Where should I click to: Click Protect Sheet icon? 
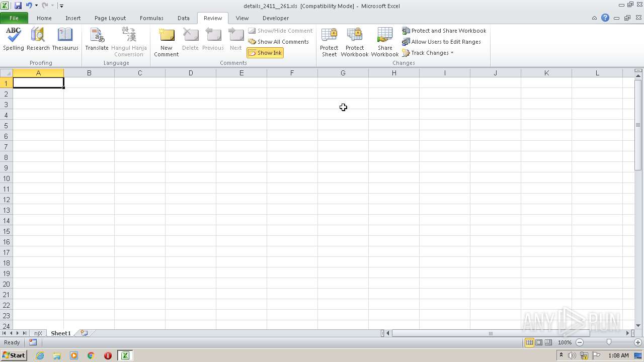point(329,42)
